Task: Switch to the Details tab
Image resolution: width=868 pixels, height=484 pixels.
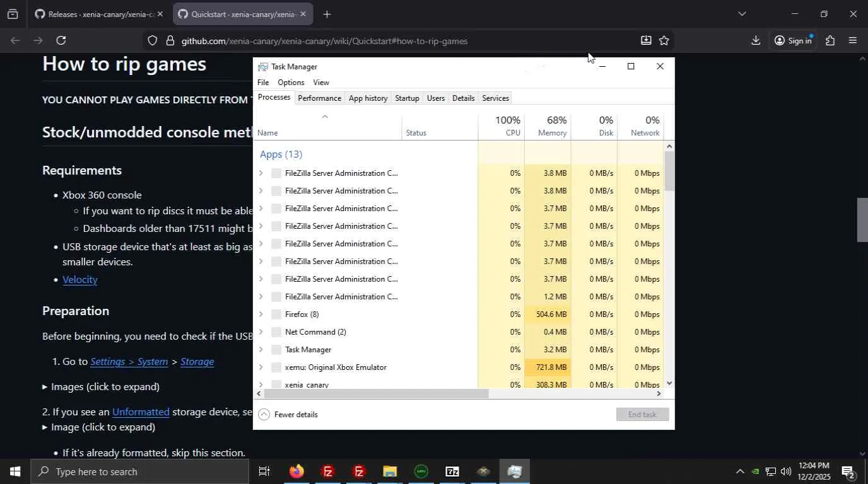Action: (x=463, y=98)
